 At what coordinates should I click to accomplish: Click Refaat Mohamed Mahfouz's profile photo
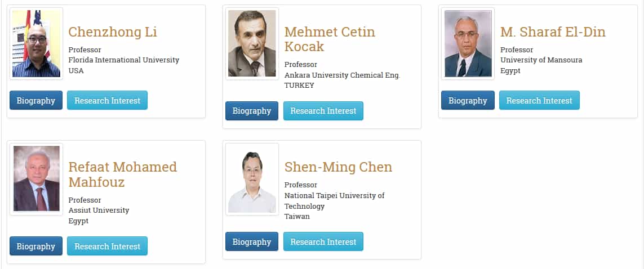(36, 179)
